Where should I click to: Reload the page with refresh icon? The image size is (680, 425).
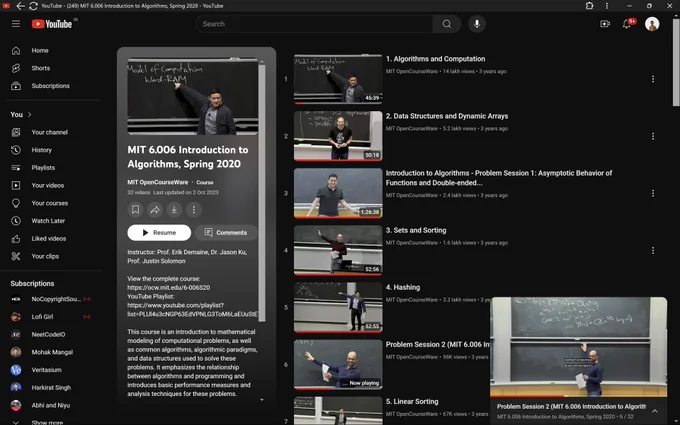(x=33, y=6)
